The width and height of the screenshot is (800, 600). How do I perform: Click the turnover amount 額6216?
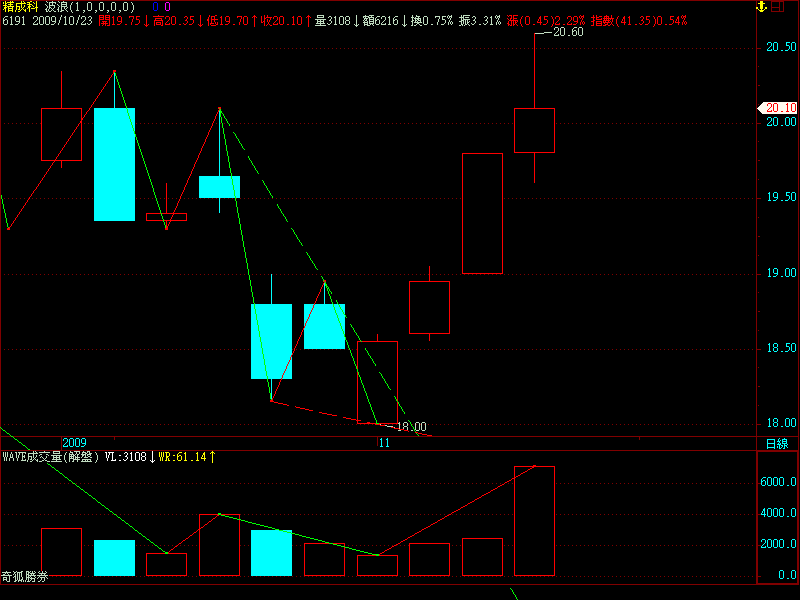click(381, 21)
